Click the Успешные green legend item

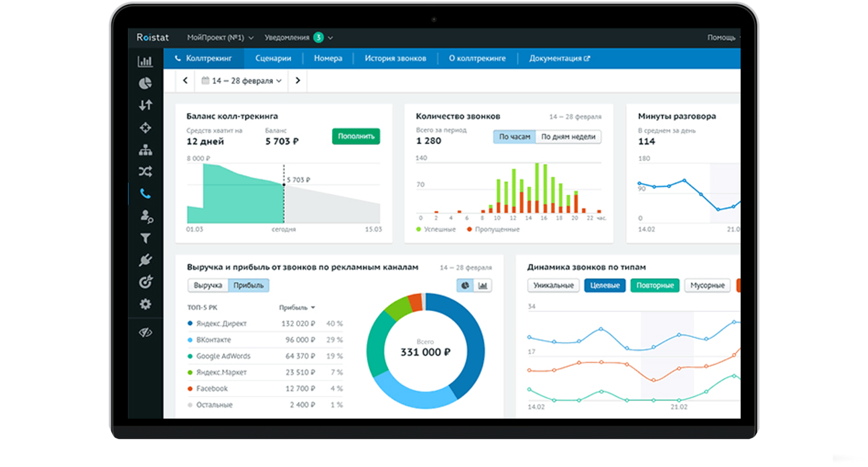436,230
